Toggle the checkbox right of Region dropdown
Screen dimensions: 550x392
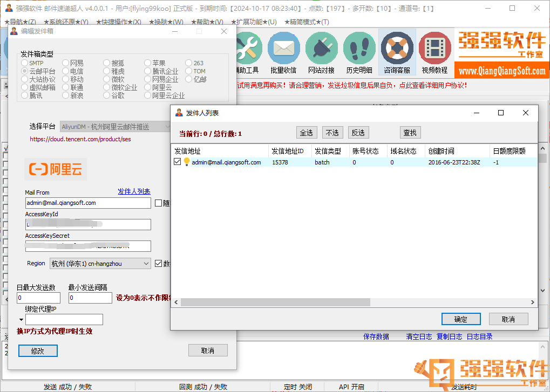point(159,264)
